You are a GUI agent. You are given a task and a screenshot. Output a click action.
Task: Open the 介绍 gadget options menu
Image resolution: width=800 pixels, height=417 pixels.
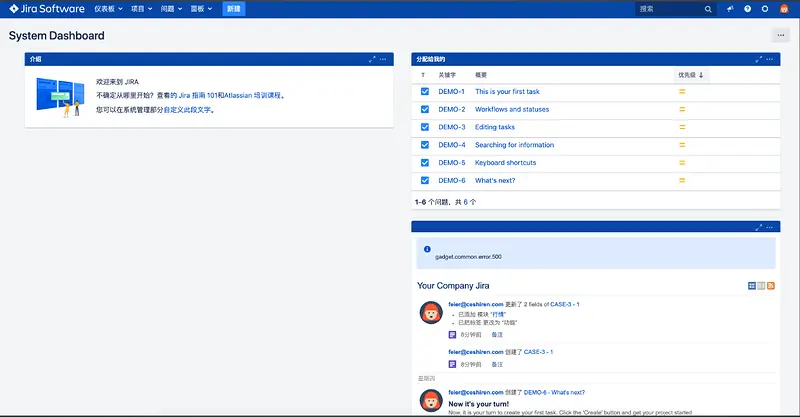pos(383,59)
